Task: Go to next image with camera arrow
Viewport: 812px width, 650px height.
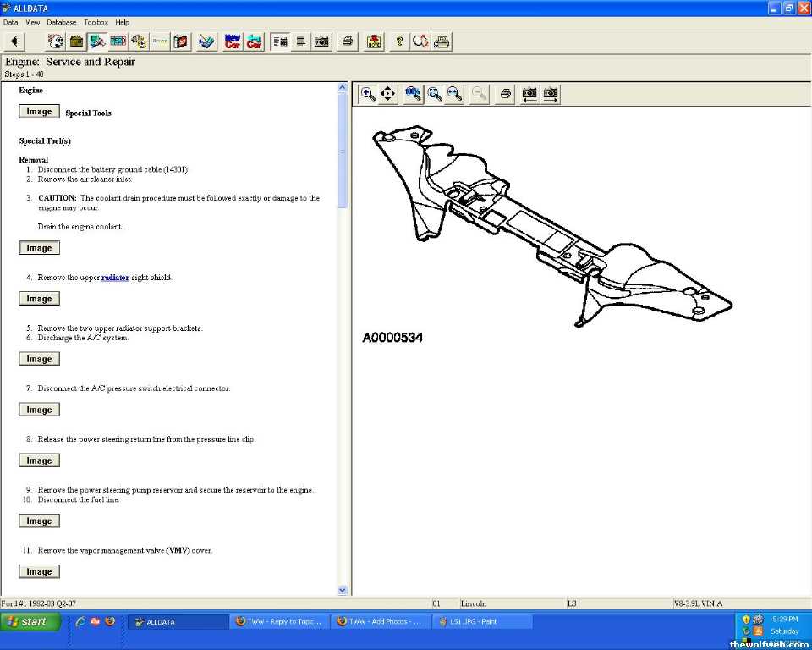Action: 551,94
